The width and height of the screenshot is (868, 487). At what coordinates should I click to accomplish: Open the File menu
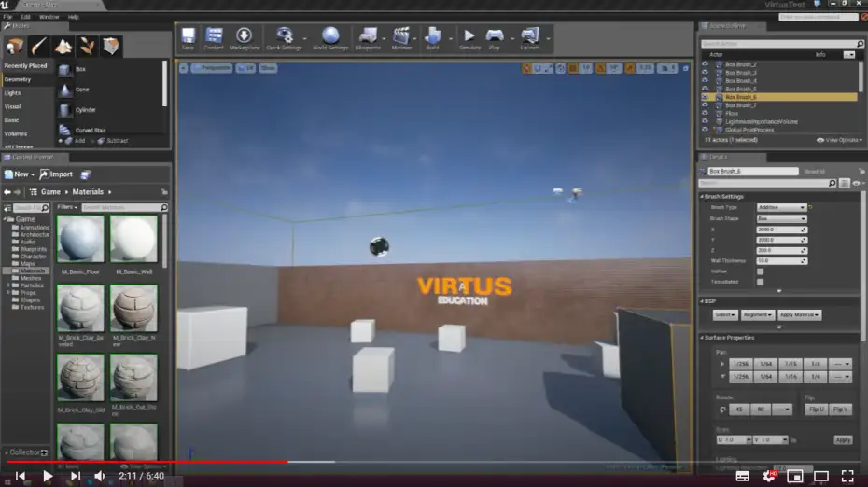point(7,17)
